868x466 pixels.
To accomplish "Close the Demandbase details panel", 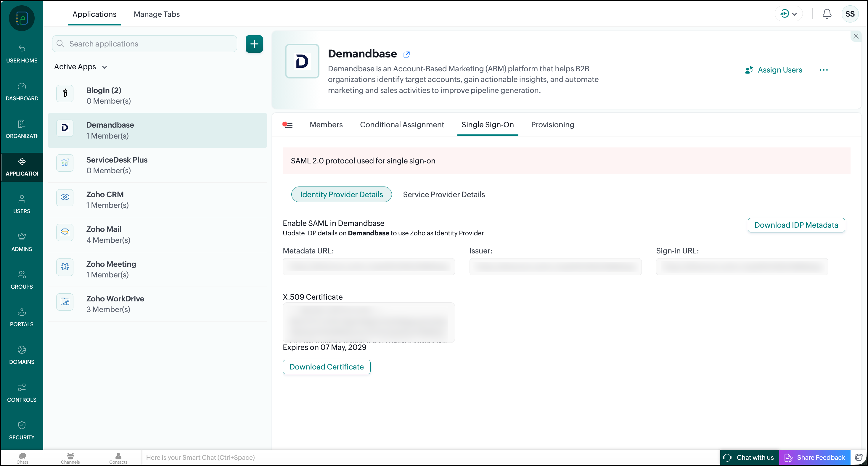I will coord(856,36).
